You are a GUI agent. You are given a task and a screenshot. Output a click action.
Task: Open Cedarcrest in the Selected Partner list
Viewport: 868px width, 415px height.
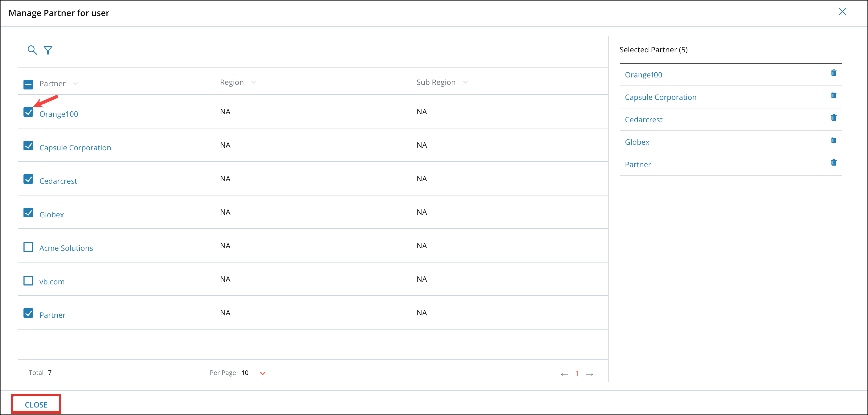pyautogui.click(x=644, y=120)
